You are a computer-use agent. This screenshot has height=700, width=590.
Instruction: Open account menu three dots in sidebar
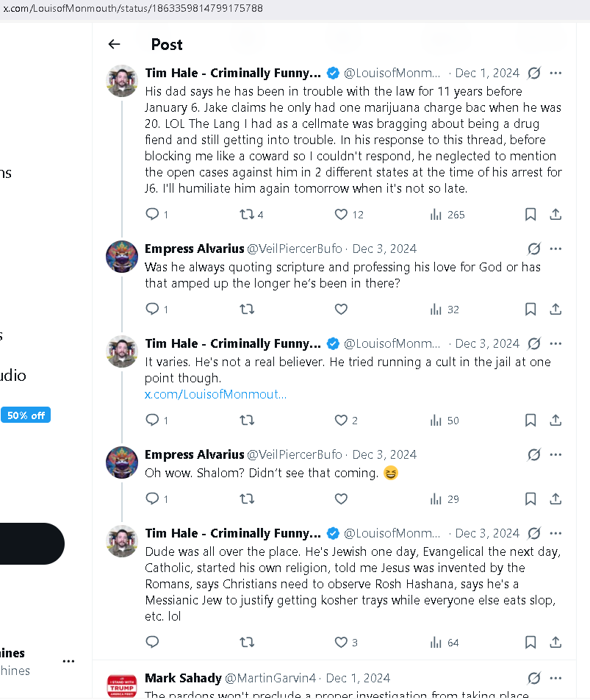pyautogui.click(x=69, y=661)
